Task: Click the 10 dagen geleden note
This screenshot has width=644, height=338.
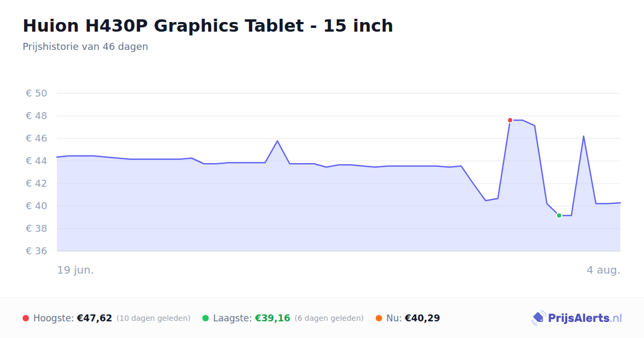Action: [153, 318]
